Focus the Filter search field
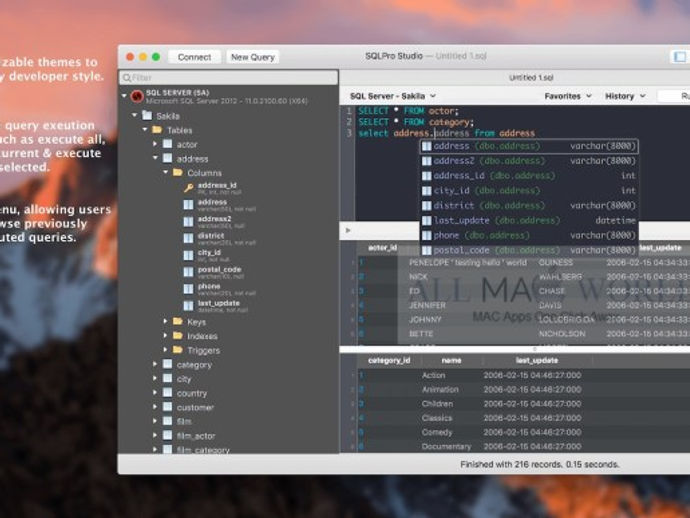This screenshot has height=518, width=690. (229, 77)
